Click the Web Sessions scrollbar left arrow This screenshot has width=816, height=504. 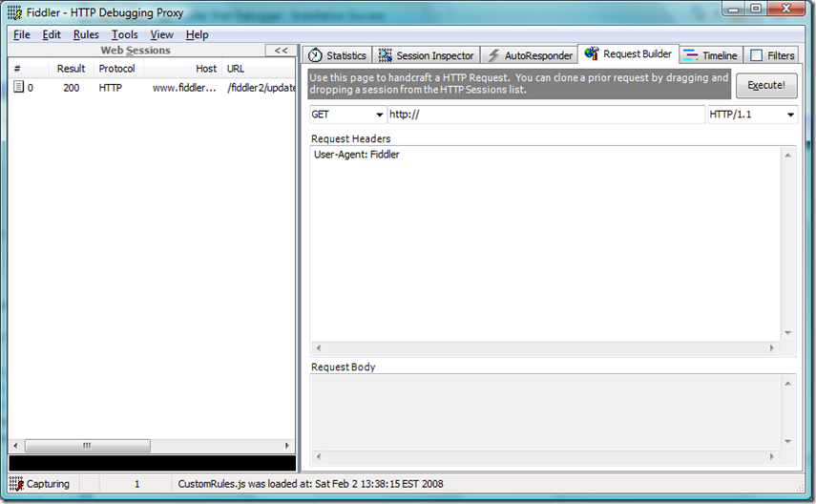click(15, 446)
